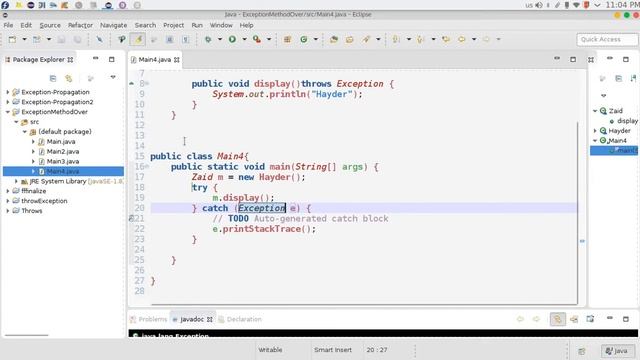Click the Debug bug icon
Viewport: 640px width, 360px height.
point(208,39)
